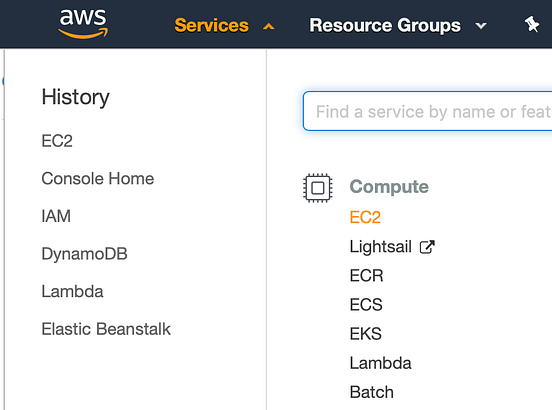552x410 pixels.
Task: Open ECR under Compute
Action: tap(366, 276)
